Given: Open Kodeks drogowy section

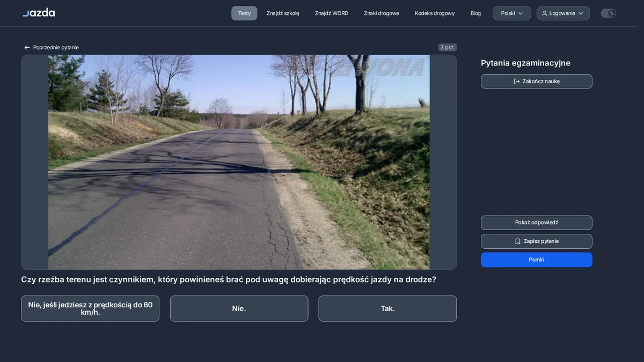Looking at the screenshot, I should click(435, 13).
